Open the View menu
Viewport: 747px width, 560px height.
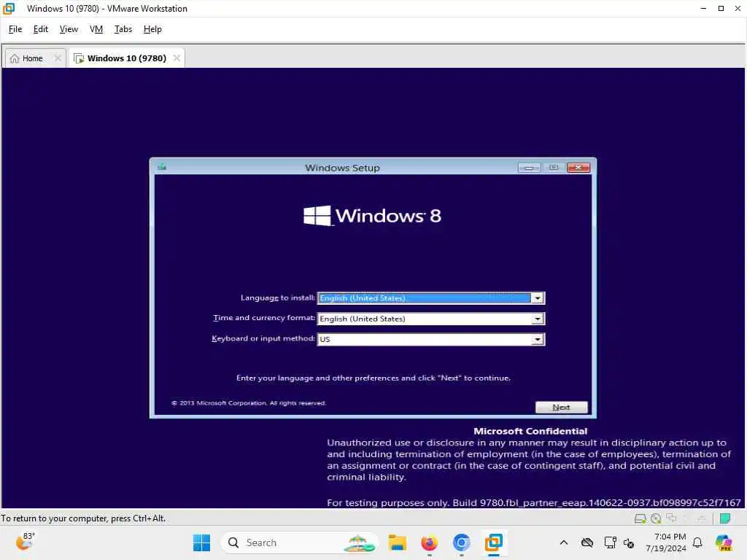tap(69, 29)
